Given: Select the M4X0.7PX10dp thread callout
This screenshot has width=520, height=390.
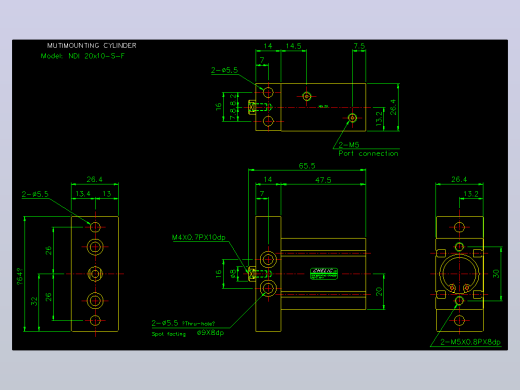Looking at the screenshot, I should (x=199, y=237).
